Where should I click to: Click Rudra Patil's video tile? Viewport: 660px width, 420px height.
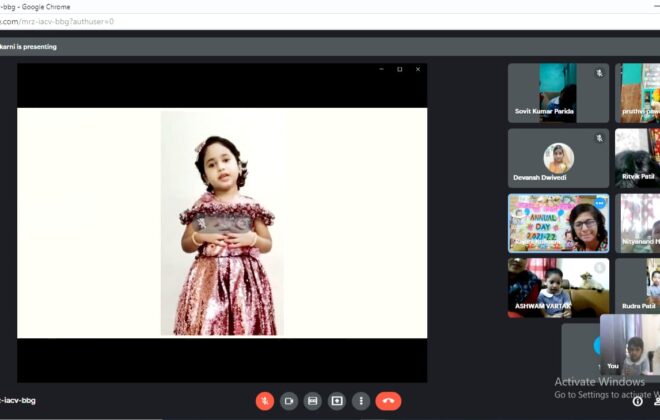(637, 288)
